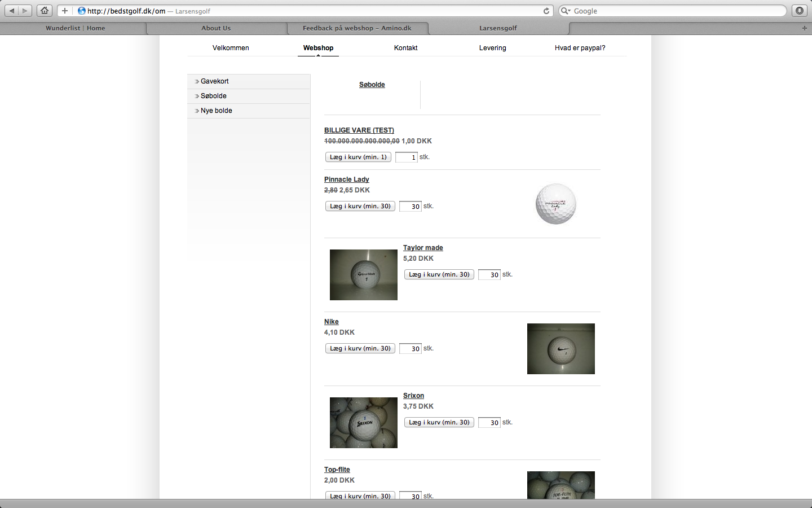Click the 2,00 DKK Top-flite price
Viewport: 812px width, 508px height.
pyautogui.click(x=339, y=480)
